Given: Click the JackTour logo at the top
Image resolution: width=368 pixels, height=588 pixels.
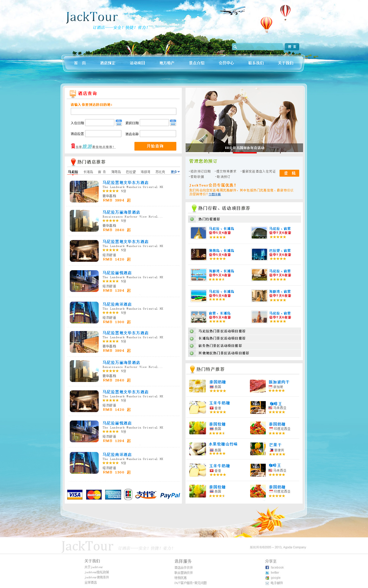Looking at the screenshot, I should [x=92, y=17].
